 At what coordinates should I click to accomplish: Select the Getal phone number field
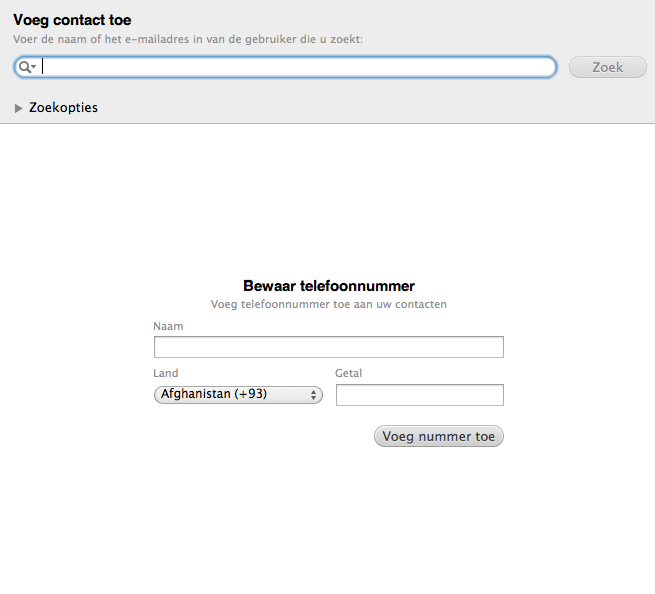point(419,395)
